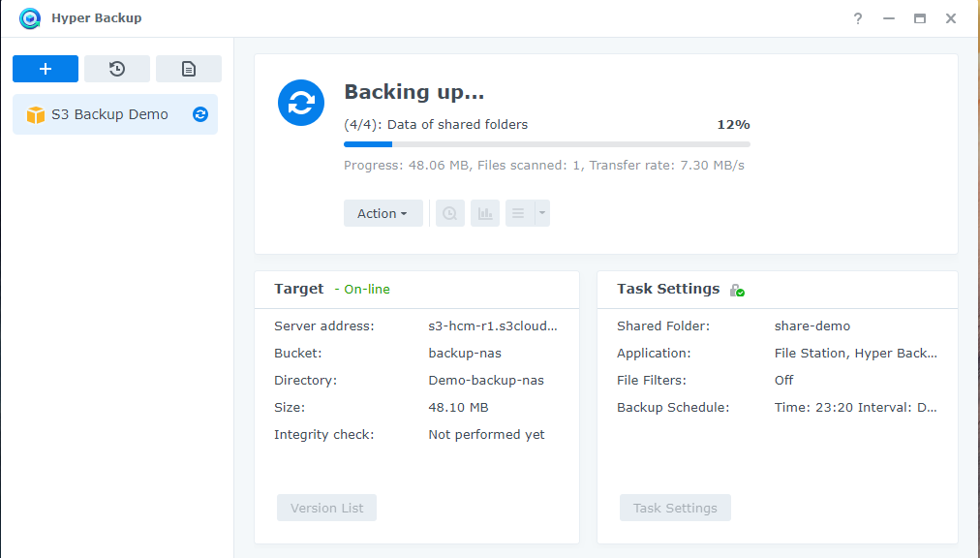Click the large blue backing-up sync icon

(x=301, y=103)
